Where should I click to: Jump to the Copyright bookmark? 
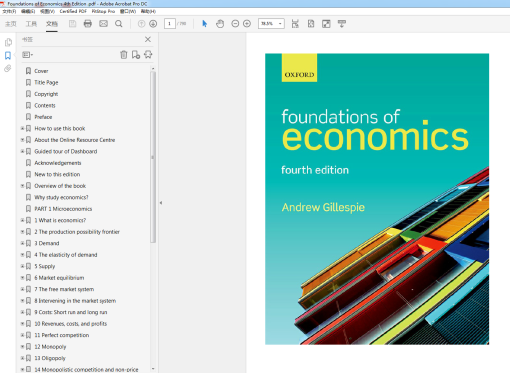(x=46, y=94)
